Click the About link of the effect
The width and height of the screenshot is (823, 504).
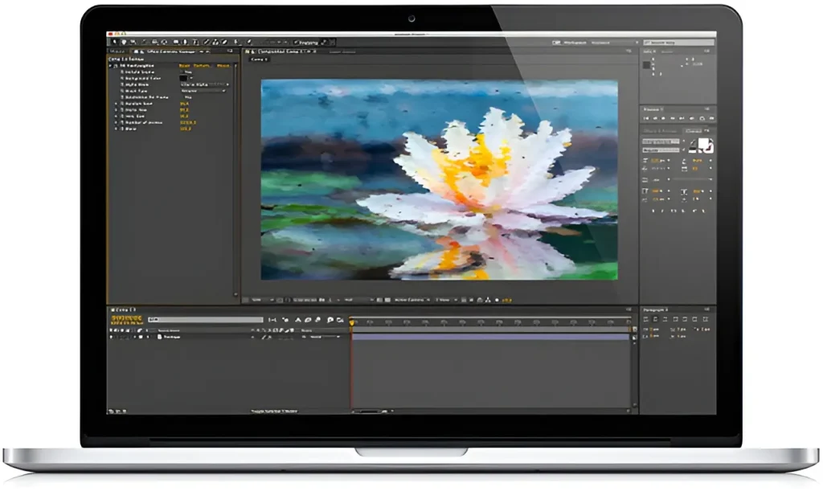pos(223,66)
